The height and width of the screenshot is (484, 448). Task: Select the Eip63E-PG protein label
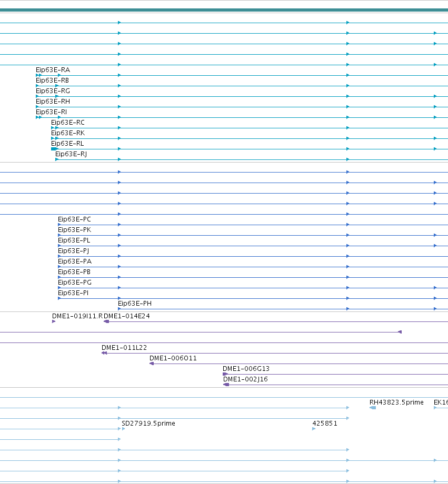point(75,283)
